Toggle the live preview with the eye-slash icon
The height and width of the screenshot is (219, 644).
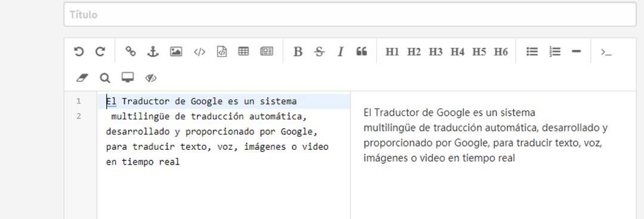[x=151, y=78]
